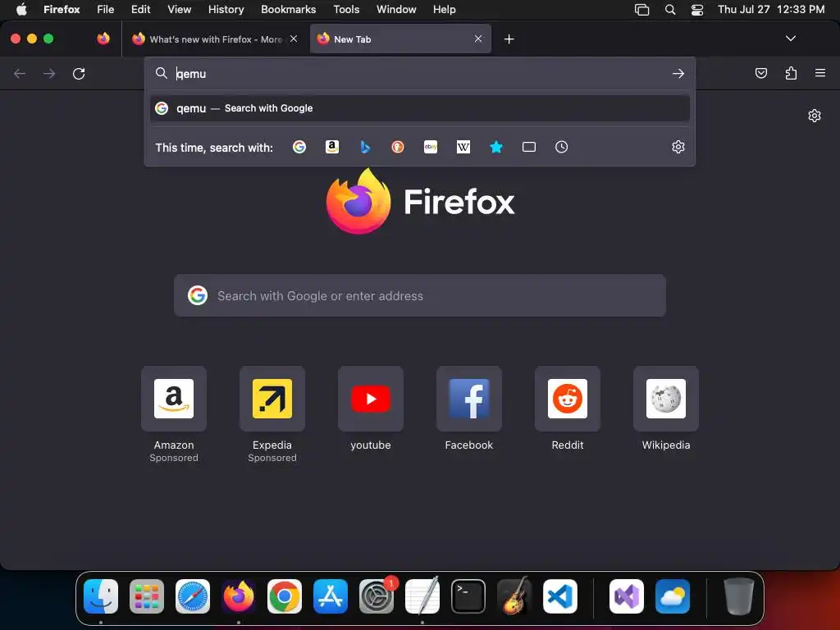The width and height of the screenshot is (840, 630).
Task: Open a new tab with plus button
Action: (x=509, y=39)
